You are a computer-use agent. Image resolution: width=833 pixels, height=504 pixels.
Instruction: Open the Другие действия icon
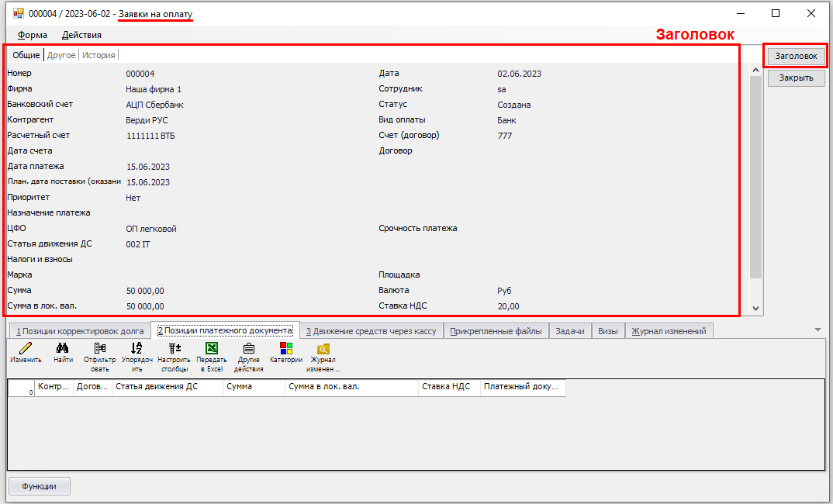[248, 350]
